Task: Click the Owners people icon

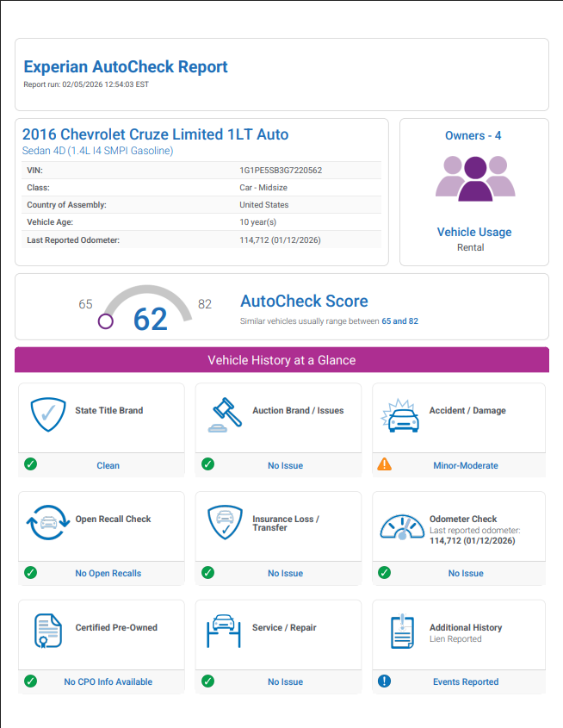Action: coord(473,178)
